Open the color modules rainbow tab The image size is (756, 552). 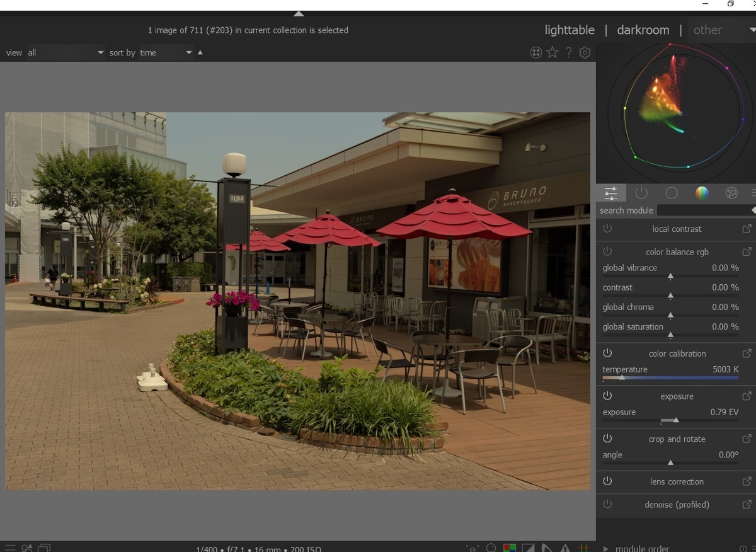[702, 193]
